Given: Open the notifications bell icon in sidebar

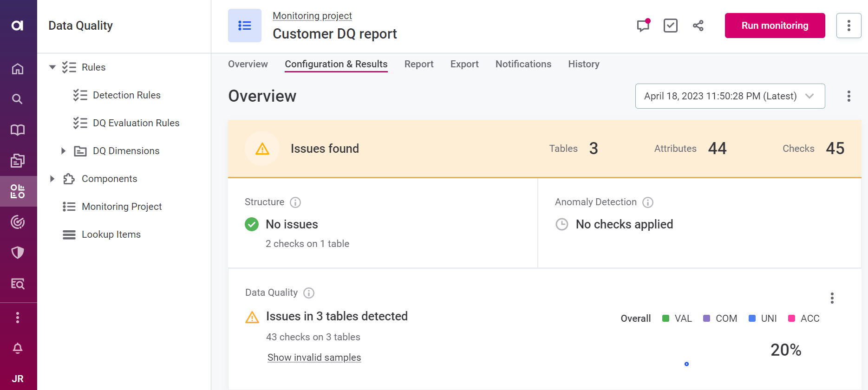Looking at the screenshot, I should (18, 348).
